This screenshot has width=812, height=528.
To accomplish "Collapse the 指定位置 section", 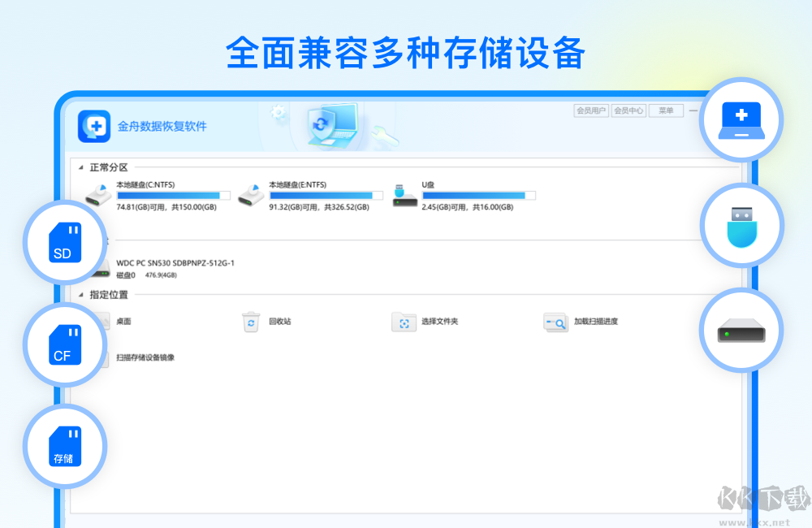I will [81, 295].
